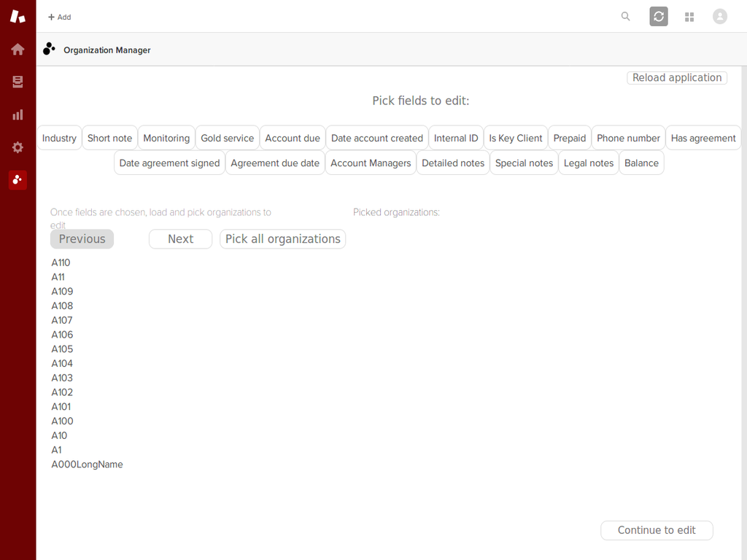Click the refresh sync icon
Screen dimensions: 747x560
pos(658,17)
